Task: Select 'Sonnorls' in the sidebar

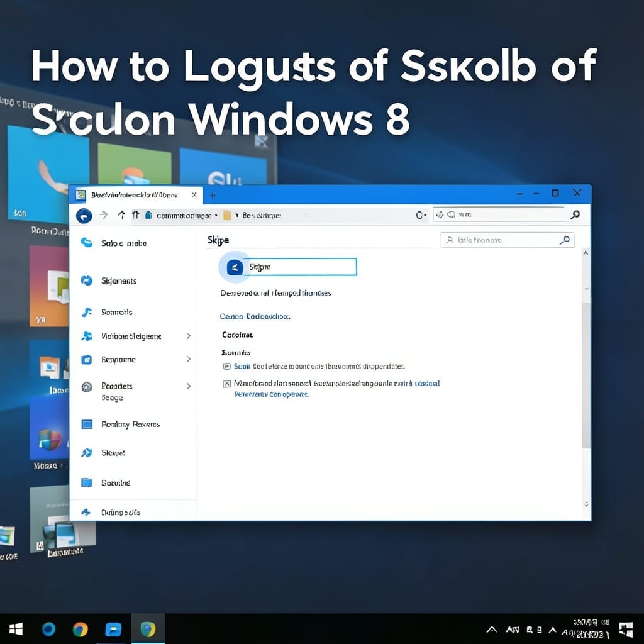Action: (x=116, y=312)
